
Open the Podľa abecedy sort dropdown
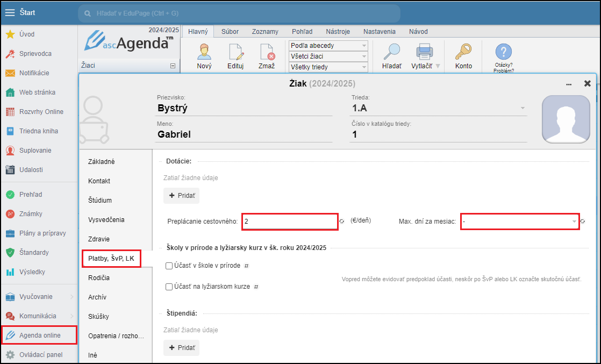328,46
